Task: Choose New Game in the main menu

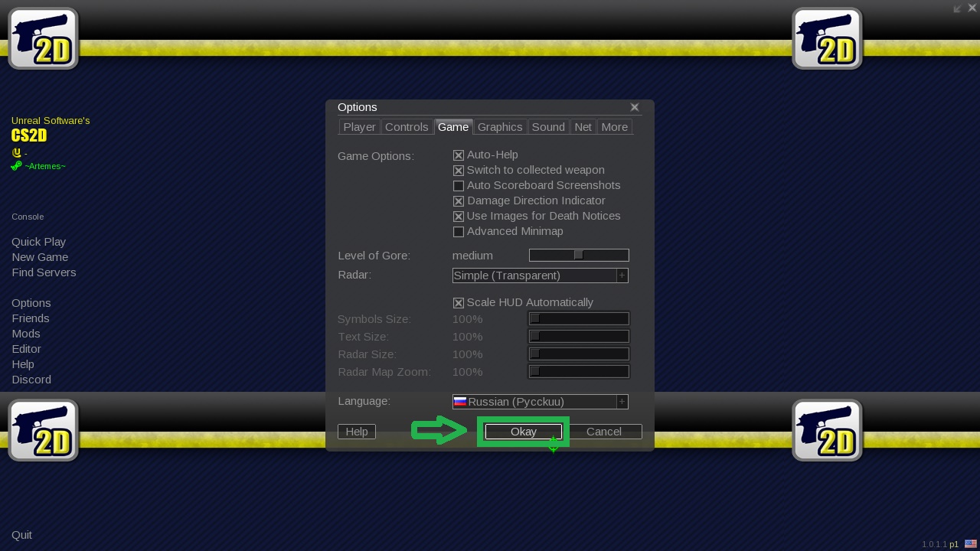Action: tap(40, 257)
